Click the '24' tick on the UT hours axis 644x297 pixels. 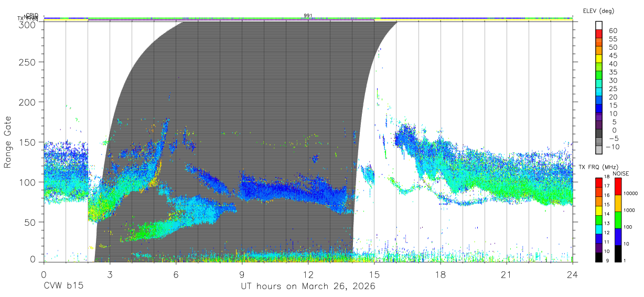point(572,274)
